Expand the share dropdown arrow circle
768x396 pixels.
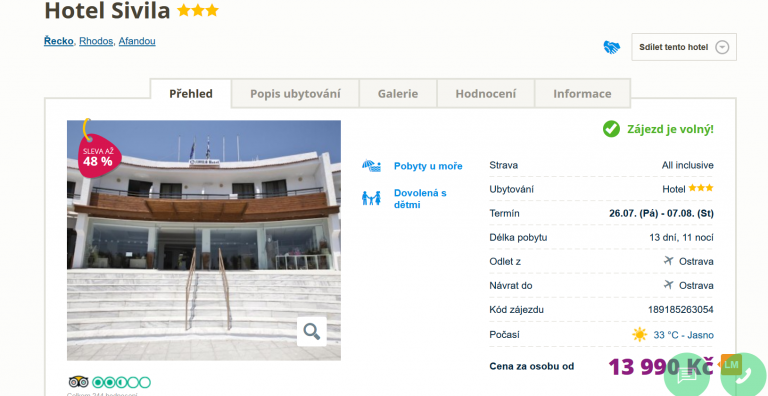(x=722, y=47)
